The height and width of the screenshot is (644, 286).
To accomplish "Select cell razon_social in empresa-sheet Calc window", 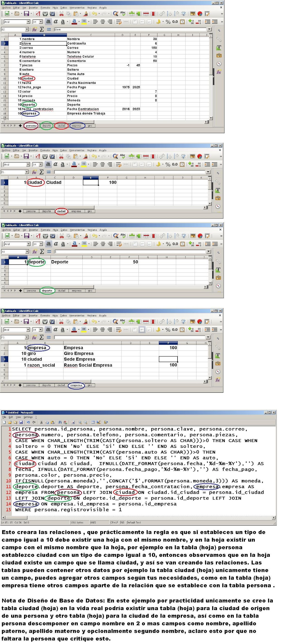I will pos(45,365).
